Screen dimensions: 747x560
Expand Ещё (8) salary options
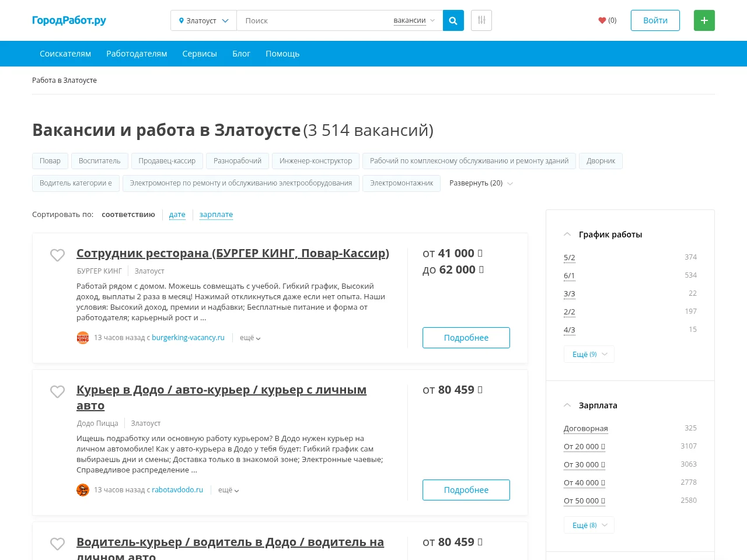[589, 525]
